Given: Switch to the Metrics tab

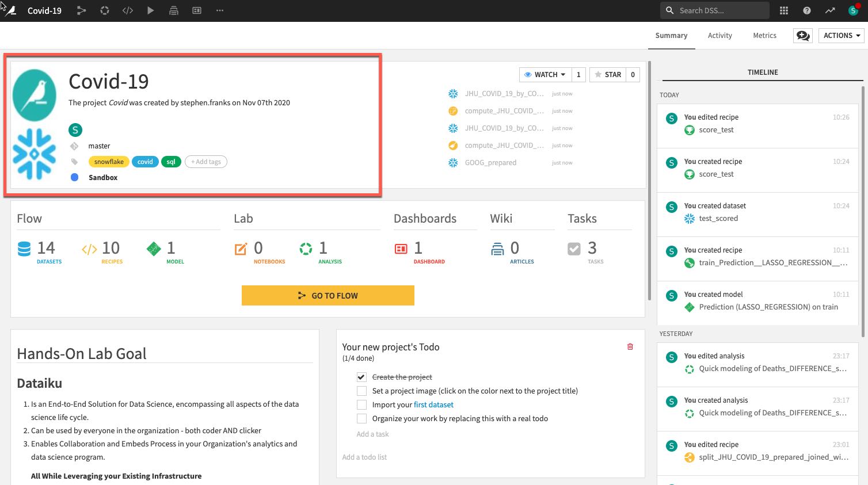Looking at the screenshot, I should pos(764,36).
